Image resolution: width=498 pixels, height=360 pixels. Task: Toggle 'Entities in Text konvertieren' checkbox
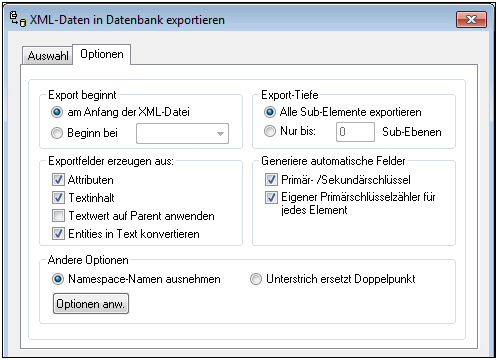click(x=58, y=234)
